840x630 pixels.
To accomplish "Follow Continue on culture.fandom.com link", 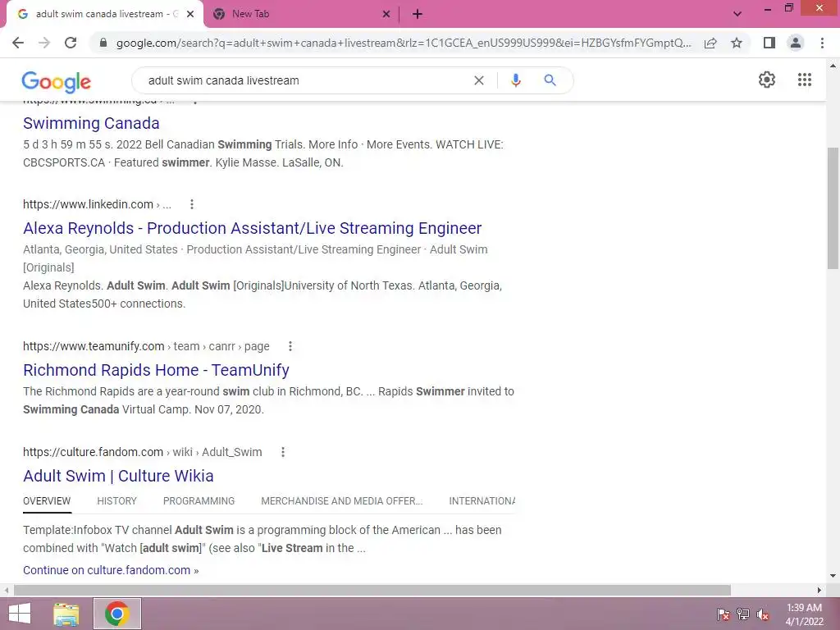I will 111,570.
